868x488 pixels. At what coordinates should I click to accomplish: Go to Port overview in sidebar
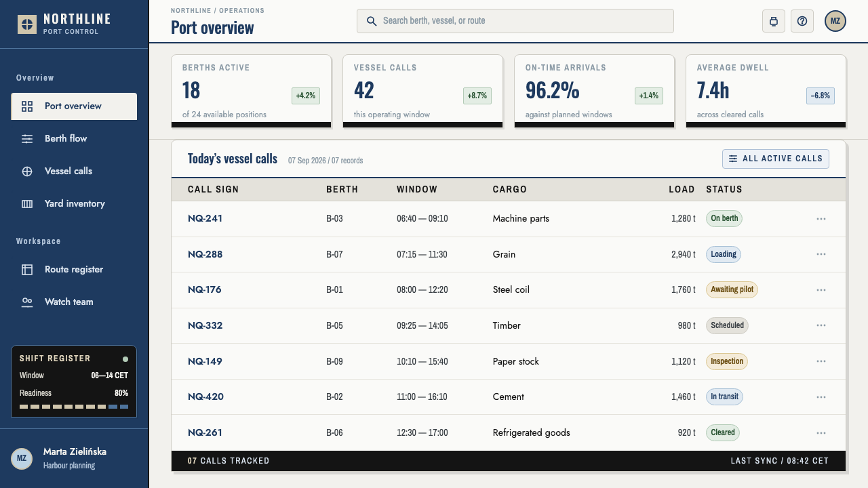click(74, 106)
